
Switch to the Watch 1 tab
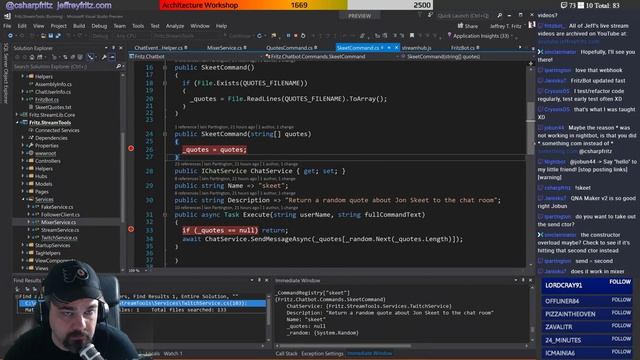173,353
